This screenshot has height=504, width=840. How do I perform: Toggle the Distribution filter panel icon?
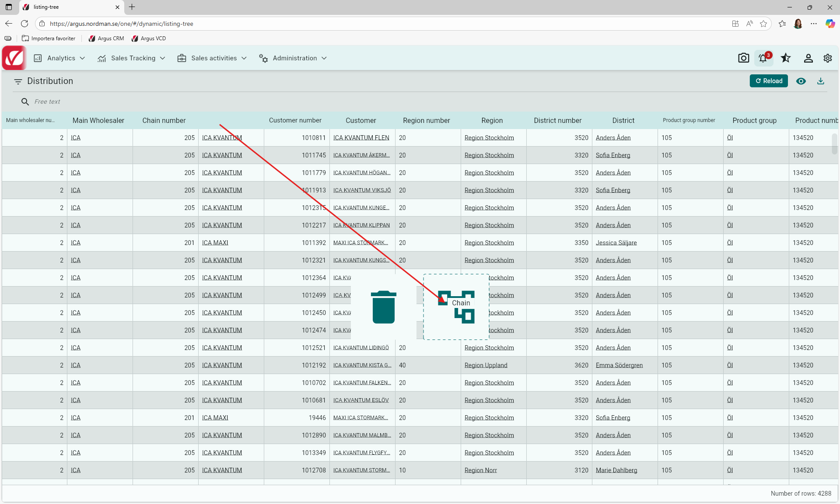tap(18, 81)
